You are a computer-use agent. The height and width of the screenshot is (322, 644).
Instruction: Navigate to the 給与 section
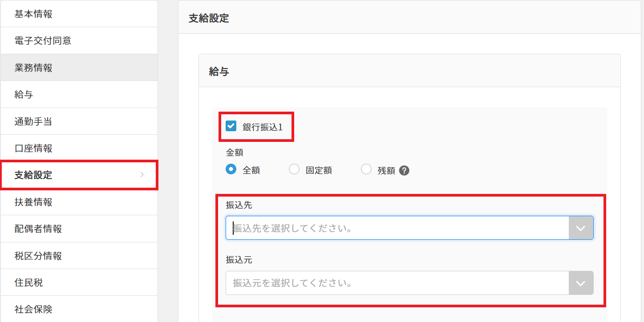[78, 94]
